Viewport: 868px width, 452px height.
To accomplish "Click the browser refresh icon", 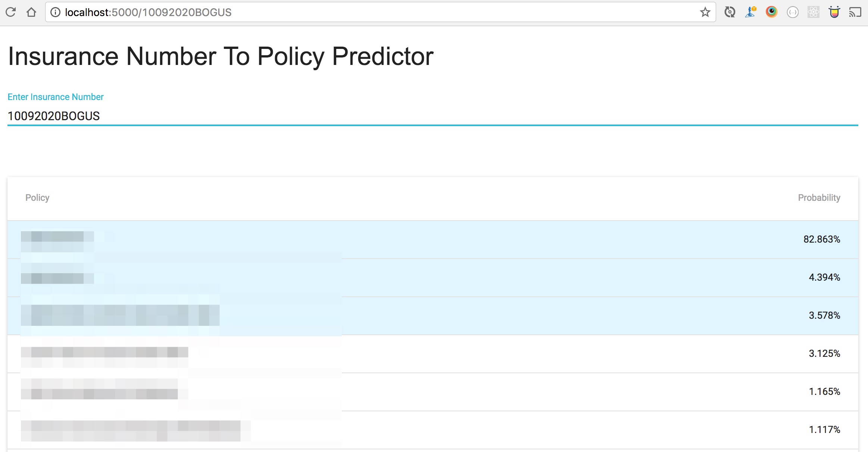I will tap(10, 13).
